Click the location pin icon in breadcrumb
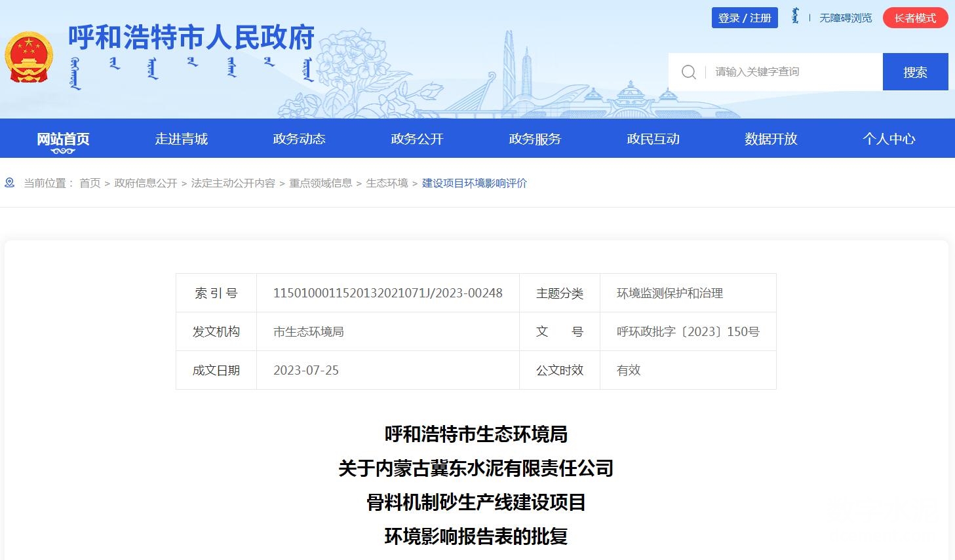The image size is (955, 560). (x=10, y=183)
